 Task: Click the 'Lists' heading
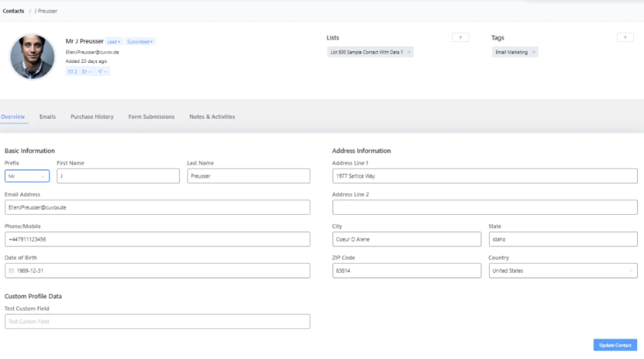tap(332, 38)
